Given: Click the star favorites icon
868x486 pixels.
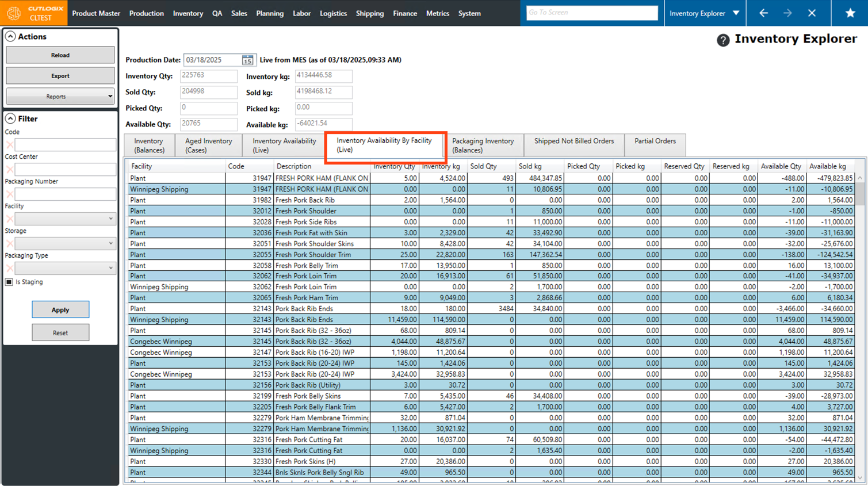Looking at the screenshot, I should 850,13.
